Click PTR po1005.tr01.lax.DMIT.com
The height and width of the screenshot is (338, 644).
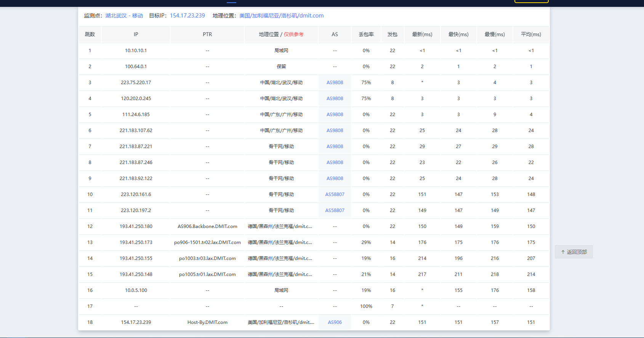click(207, 274)
